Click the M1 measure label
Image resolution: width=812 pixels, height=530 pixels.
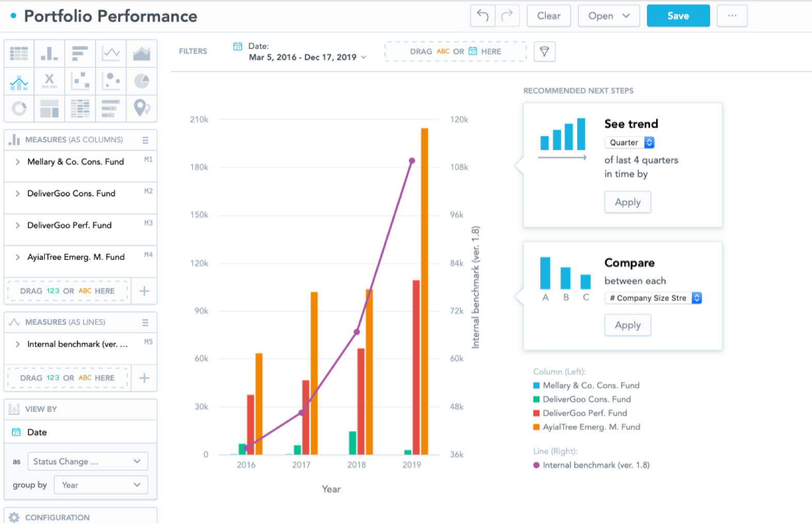(x=149, y=159)
